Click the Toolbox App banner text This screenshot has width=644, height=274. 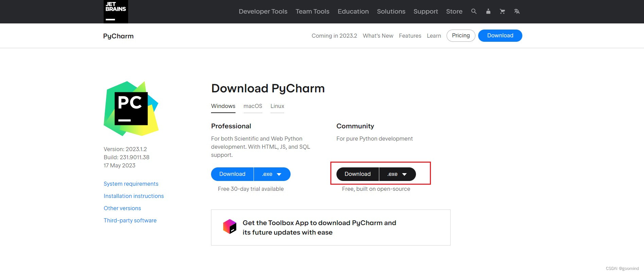(319, 227)
